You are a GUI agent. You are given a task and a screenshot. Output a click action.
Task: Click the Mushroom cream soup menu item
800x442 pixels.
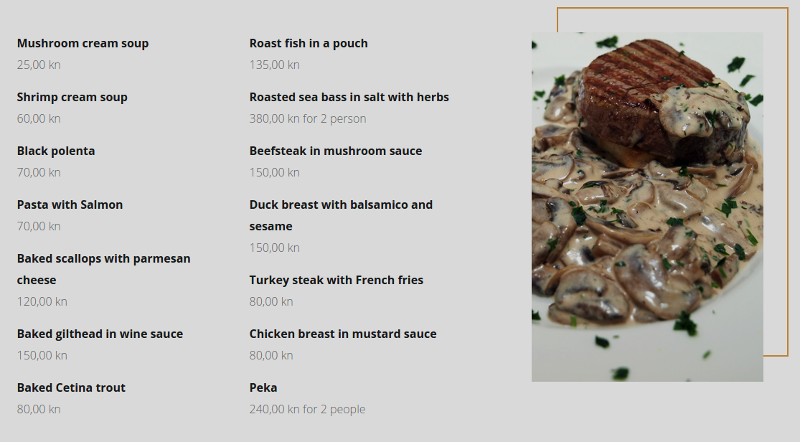[x=83, y=44]
